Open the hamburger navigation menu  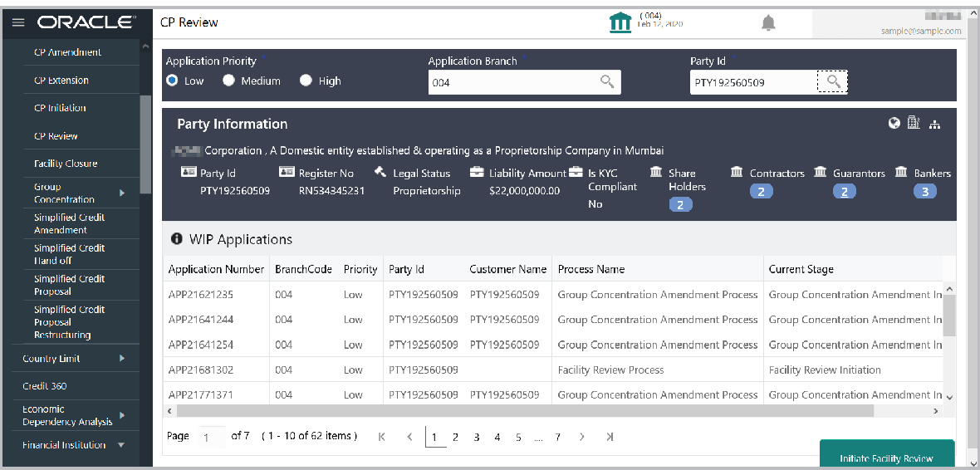point(18,22)
